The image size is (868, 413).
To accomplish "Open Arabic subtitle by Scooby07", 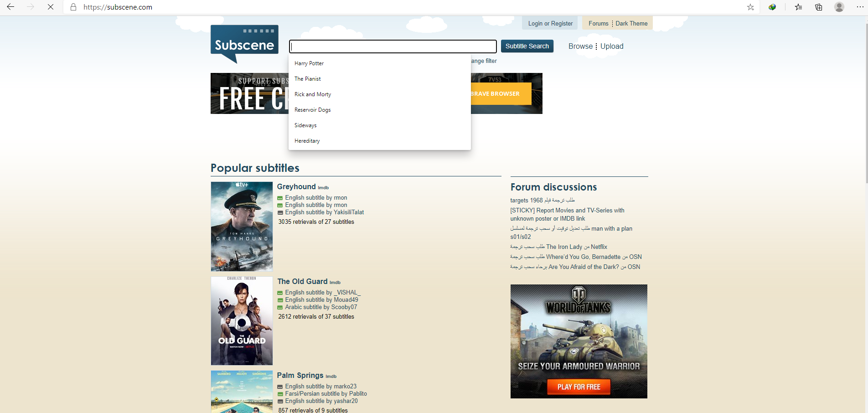I will [321, 307].
